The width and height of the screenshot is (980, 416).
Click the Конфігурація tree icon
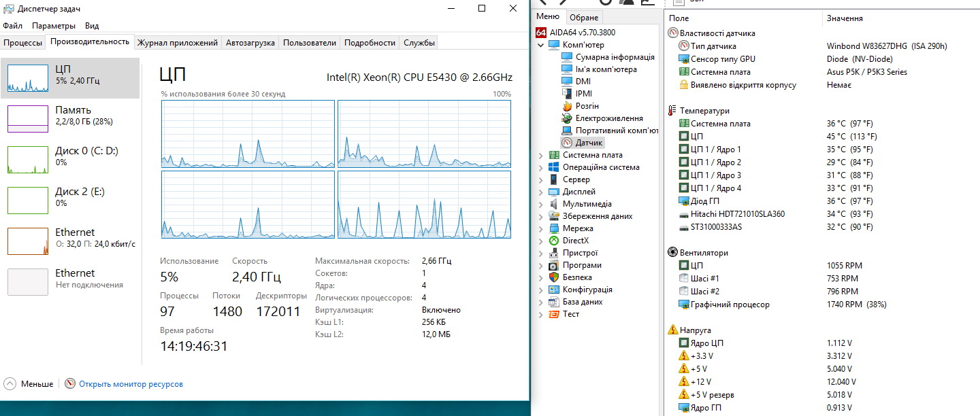pyautogui.click(x=553, y=290)
